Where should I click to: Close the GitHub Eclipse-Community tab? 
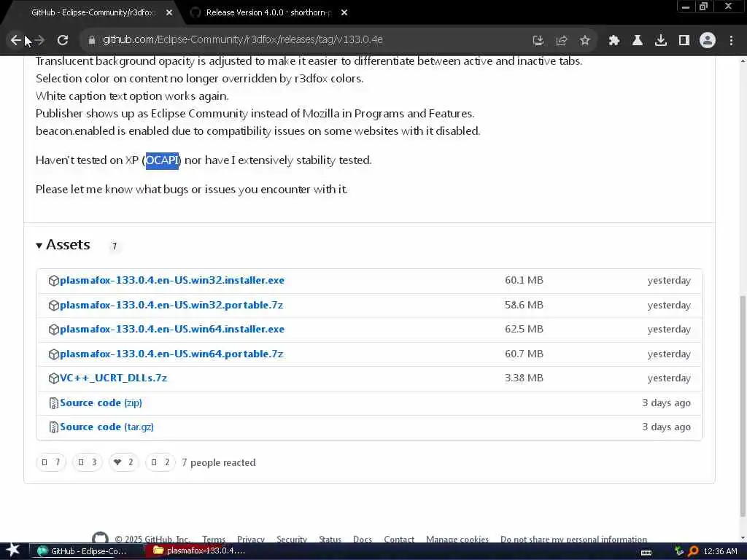pos(169,13)
